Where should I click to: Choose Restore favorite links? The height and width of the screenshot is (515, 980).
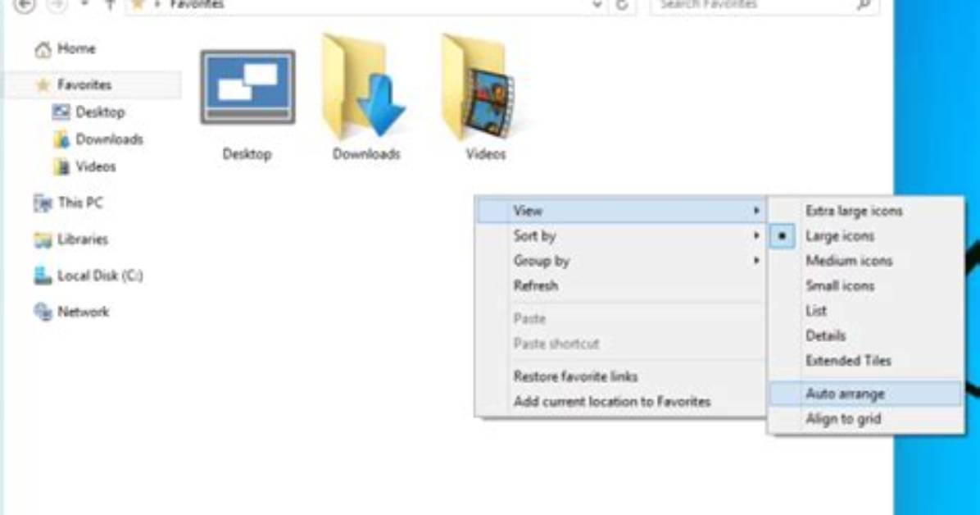pos(620,376)
